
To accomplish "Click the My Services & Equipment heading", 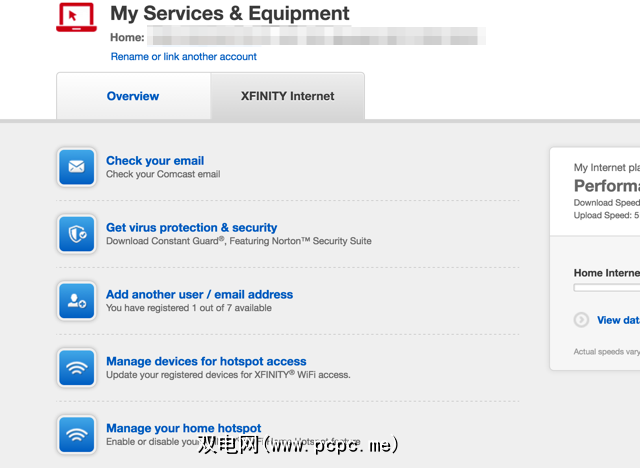I will tap(230, 14).
